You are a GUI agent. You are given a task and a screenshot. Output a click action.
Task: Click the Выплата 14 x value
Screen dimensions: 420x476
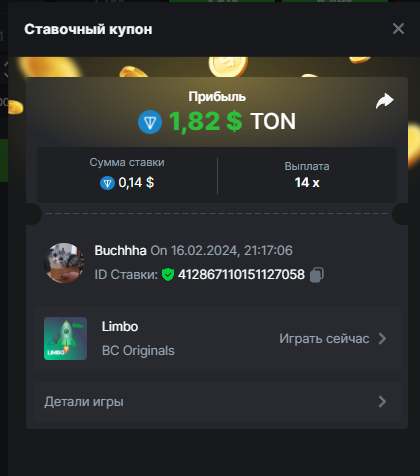307,182
